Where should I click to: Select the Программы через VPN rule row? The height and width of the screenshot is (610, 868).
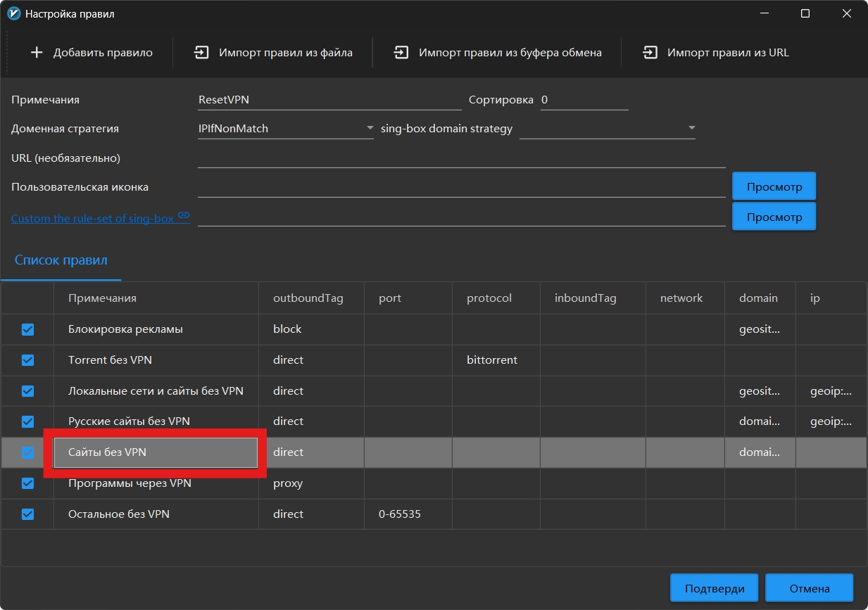click(130, 484)
